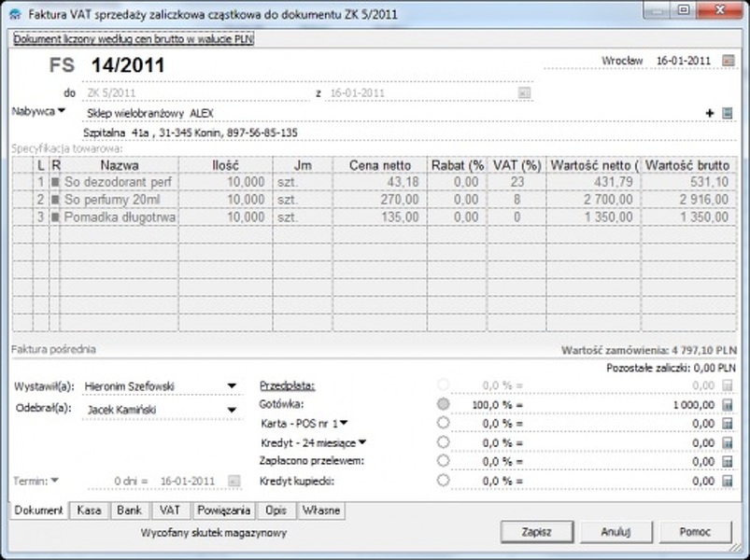Click the Zapisz button

coord(538,531)
